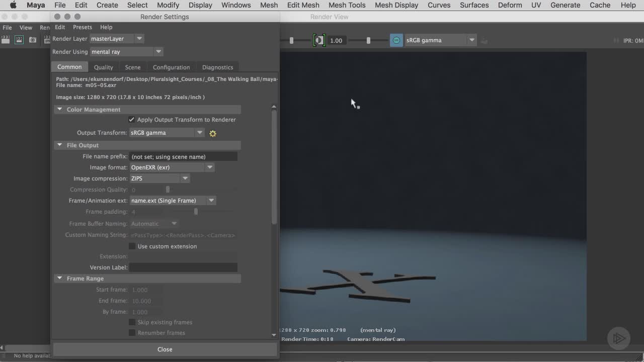Viewport: 644px width, 362px height.
Task: Collapse the File Output section
Action: point(60,145)
